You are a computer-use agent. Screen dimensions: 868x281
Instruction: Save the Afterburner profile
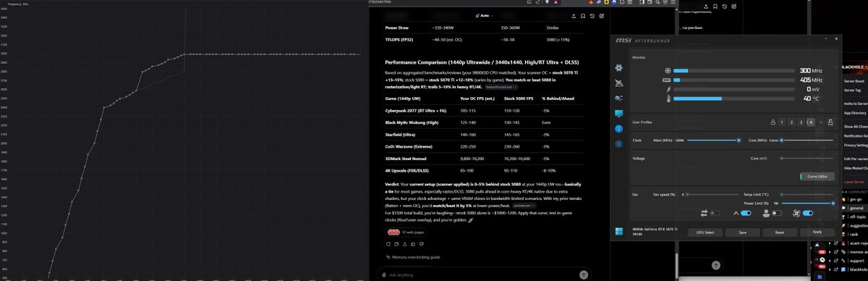[742, 232]
